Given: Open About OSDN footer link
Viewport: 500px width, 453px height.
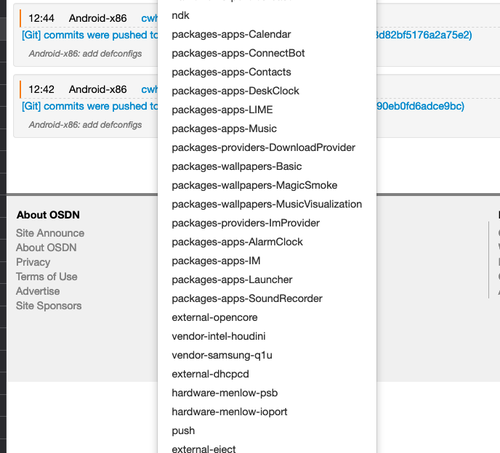Looking at the screenshot, I should click(x=46, y=248).
